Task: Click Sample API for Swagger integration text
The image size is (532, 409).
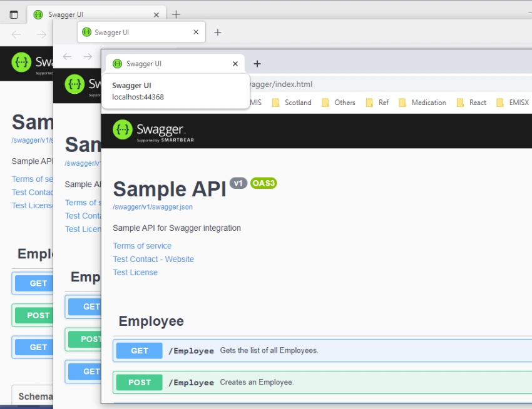Action: [x=176, y=228]
